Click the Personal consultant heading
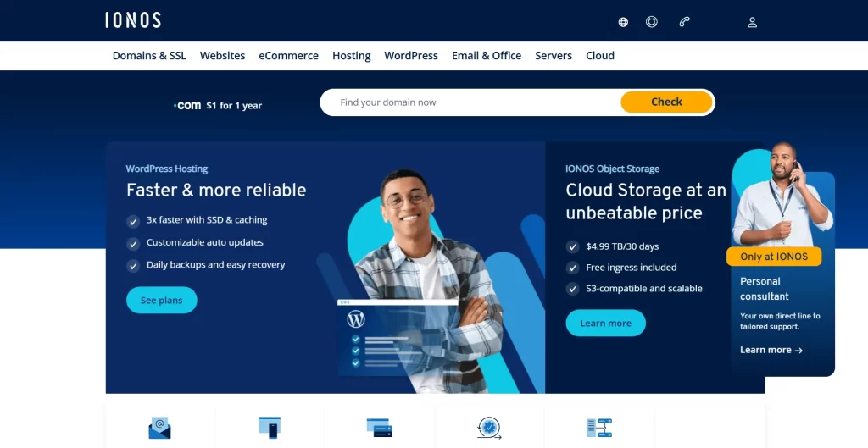This screenshot has height=448, width=868. click(x=765, y=289)
